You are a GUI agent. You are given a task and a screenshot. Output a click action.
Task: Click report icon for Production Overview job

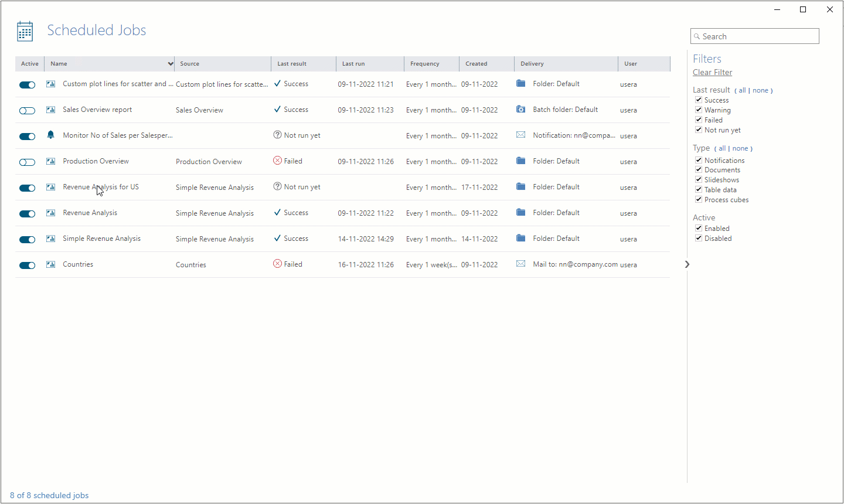click(51, 161)
